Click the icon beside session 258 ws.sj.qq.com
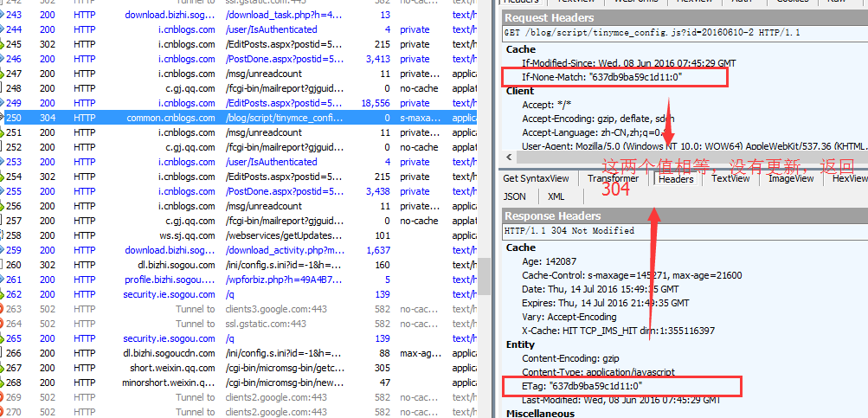 (x=3, y=235)
